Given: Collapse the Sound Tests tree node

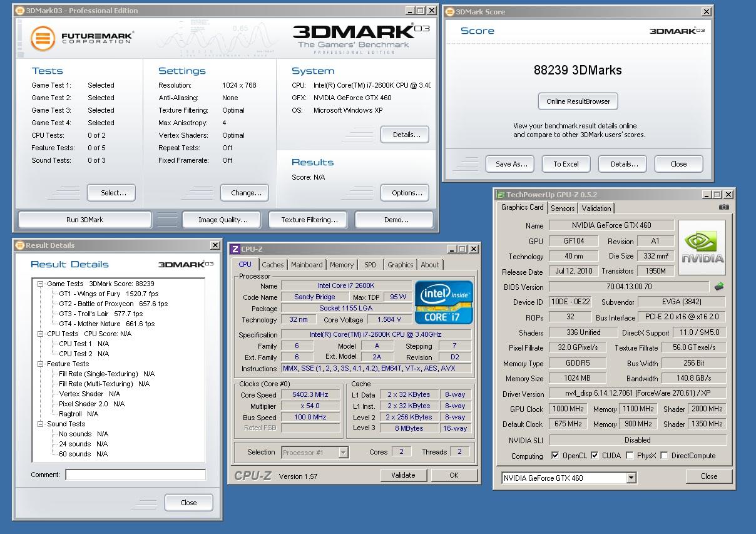Looking at the screenshot, I should [40, 424].
